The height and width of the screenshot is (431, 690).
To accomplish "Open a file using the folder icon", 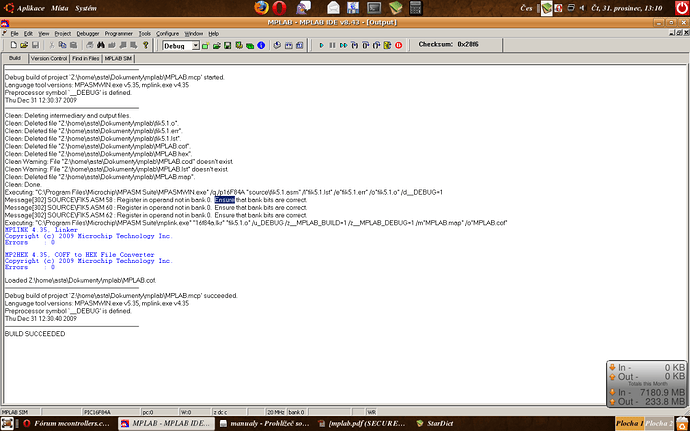I will point(24,45).
